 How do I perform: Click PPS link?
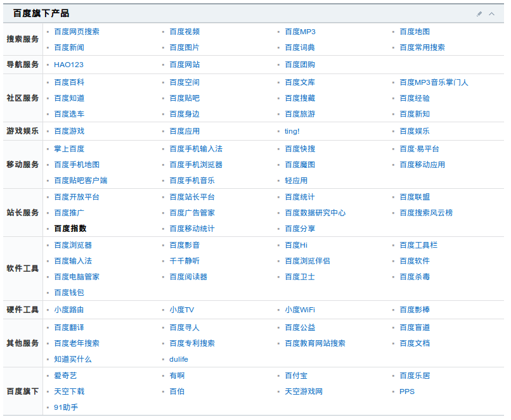tap(407, 391)
